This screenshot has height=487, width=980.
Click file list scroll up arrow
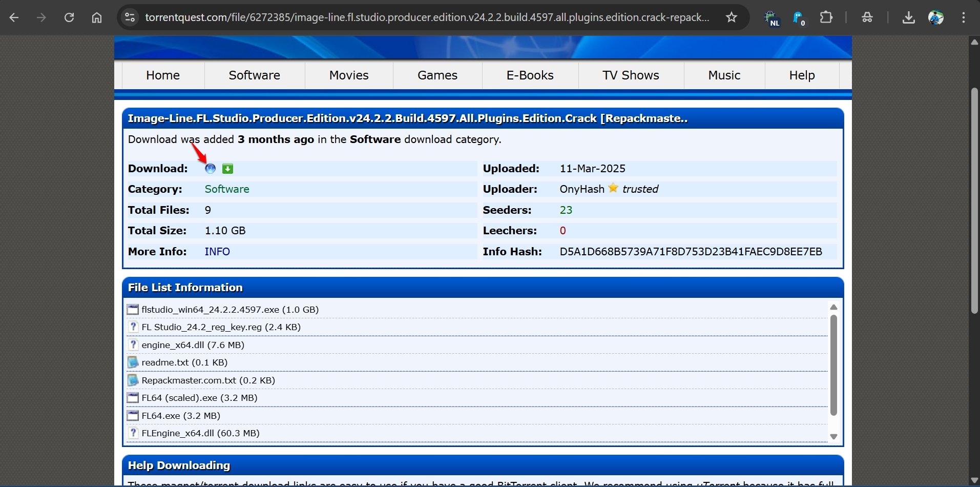(833, 307)
